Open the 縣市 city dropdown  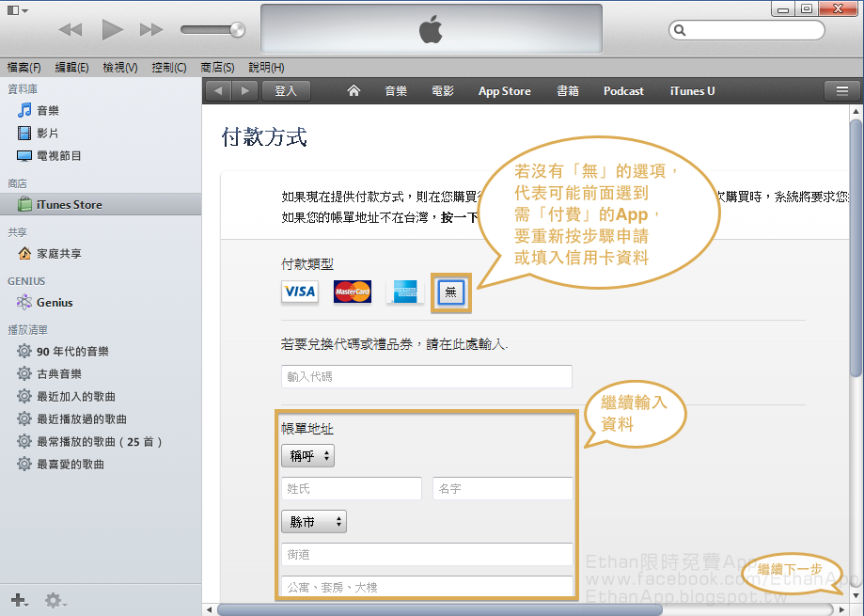tap(313, 521)
